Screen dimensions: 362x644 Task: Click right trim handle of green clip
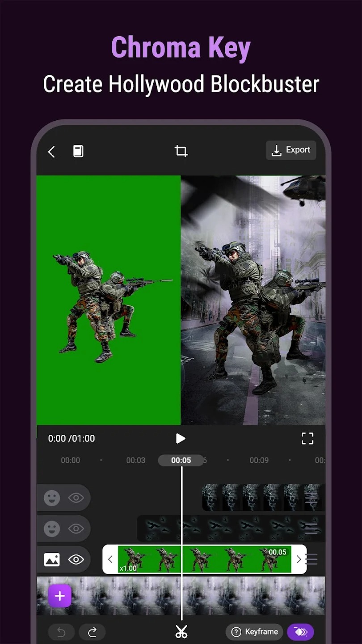(x=299, y=559)
